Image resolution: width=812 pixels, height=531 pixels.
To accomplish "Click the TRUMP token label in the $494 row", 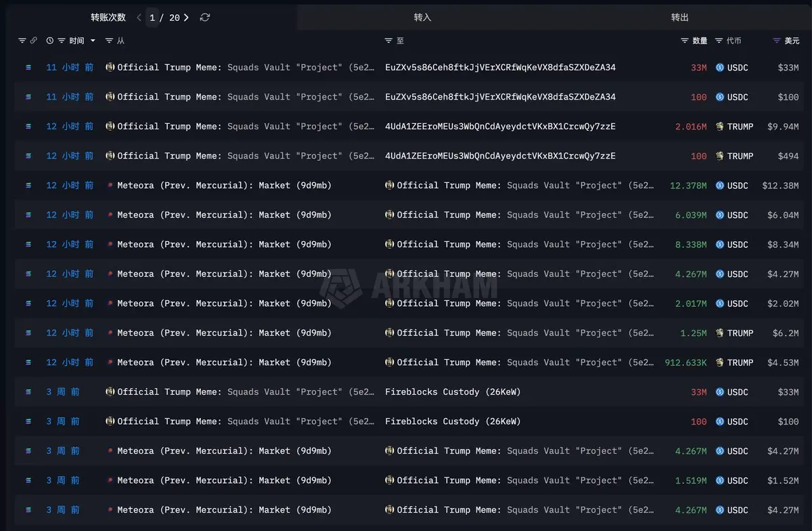I will click(740, 156).
